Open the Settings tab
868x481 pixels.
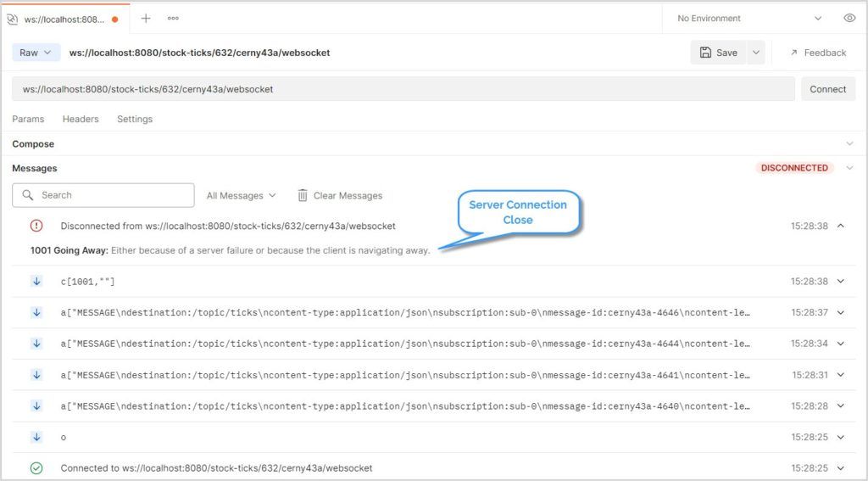pos(135,119)
